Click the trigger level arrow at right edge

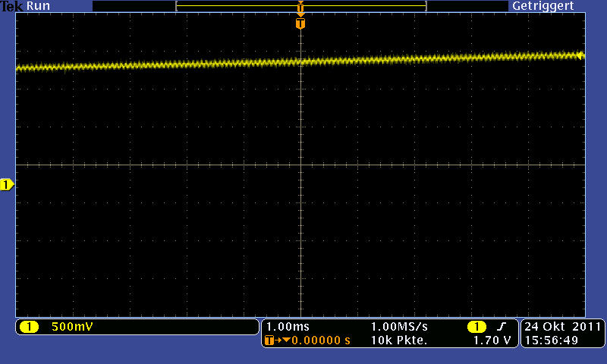click(x=580, y=55)
